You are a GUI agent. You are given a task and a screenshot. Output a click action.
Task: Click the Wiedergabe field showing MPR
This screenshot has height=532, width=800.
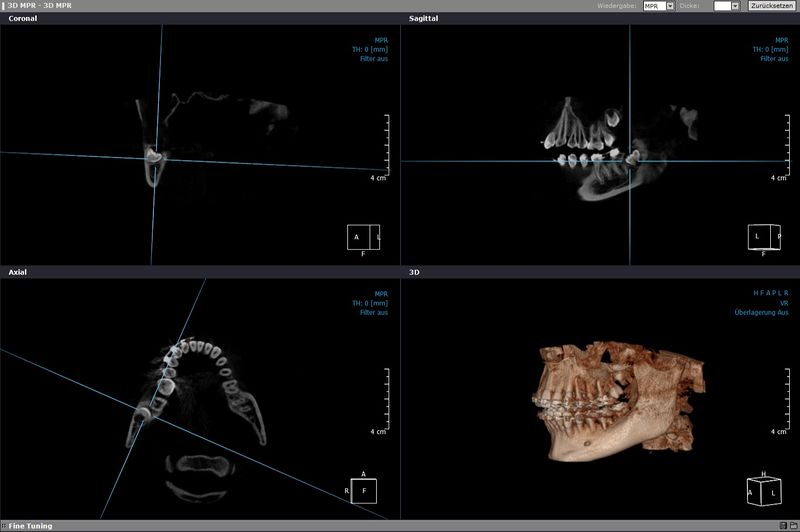655,6
